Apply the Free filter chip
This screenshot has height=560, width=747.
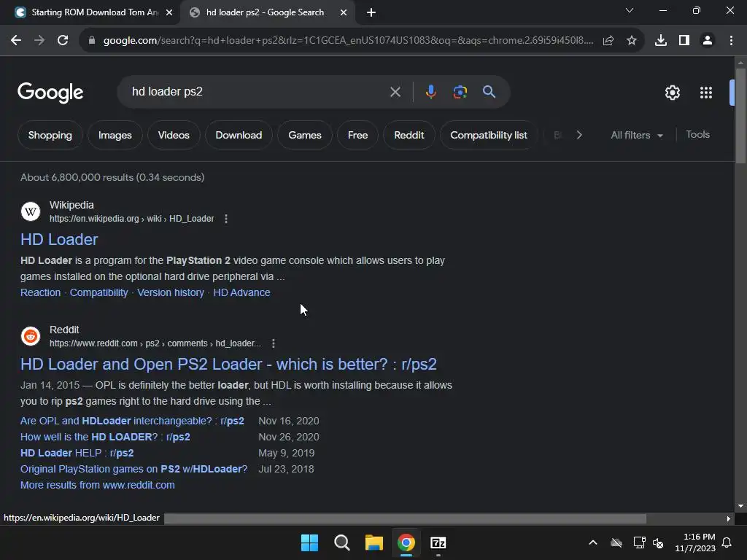click(x=357, y=135)
